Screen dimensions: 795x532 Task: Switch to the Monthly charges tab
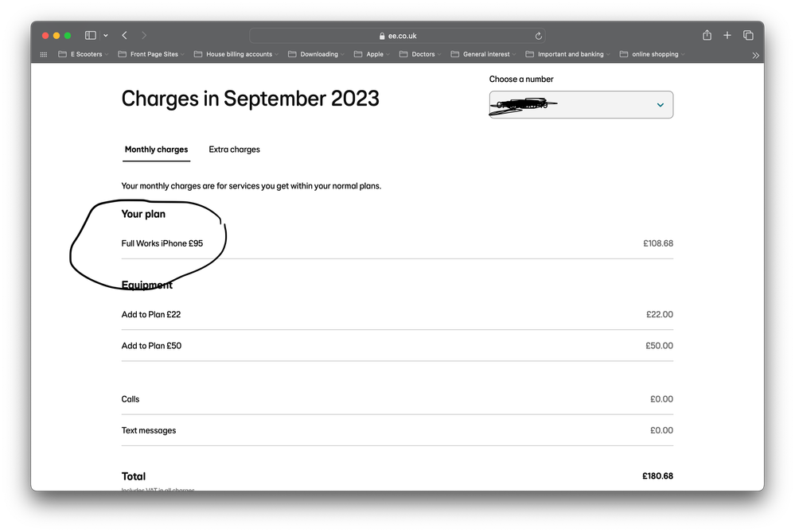[x=156, y=150]
